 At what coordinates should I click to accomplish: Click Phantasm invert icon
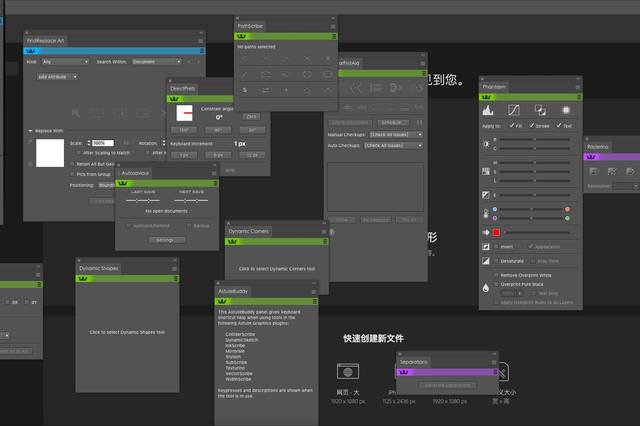[486, 246]
